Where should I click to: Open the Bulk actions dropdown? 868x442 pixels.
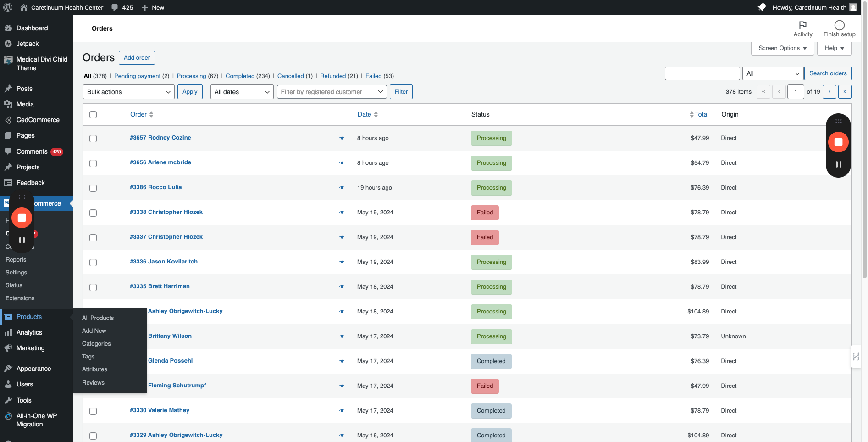pos(129,92)
